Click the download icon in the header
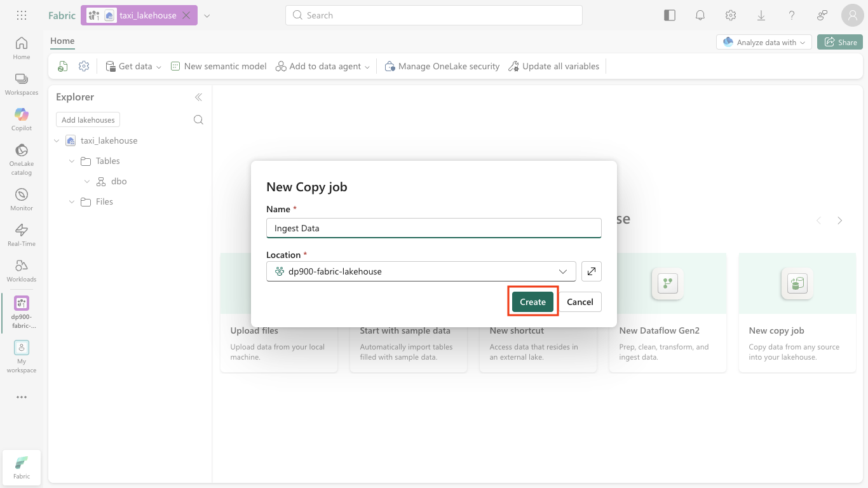868x488 pixels. click(761, 15)
